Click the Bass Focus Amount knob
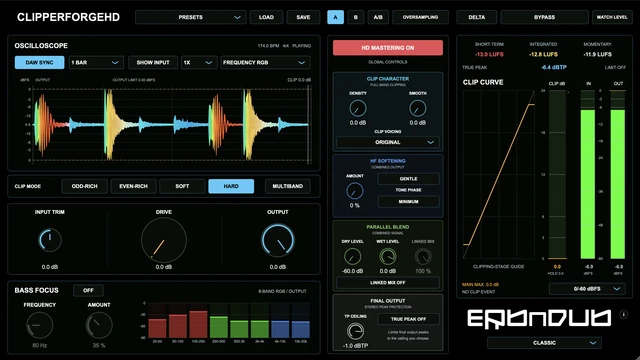Screen dimensions: 640x360 (x=99, y=325)
